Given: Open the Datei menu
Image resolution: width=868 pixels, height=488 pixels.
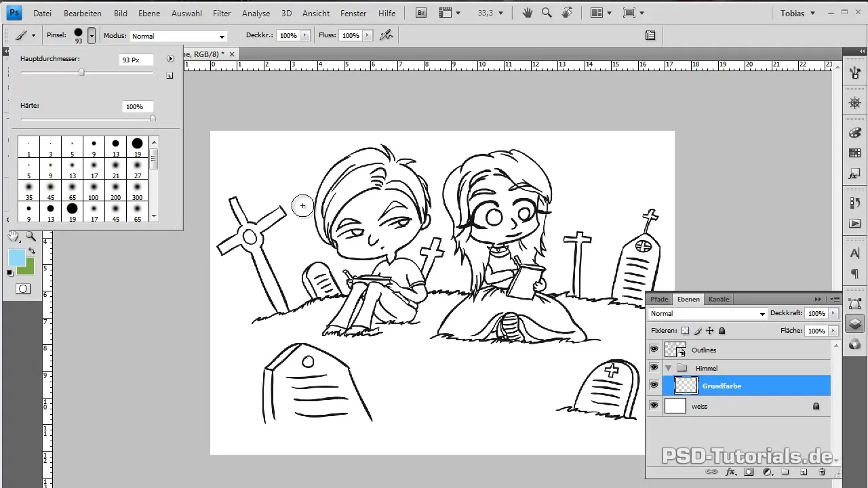Looking at the screenshot, I should (x=42, y=13).
